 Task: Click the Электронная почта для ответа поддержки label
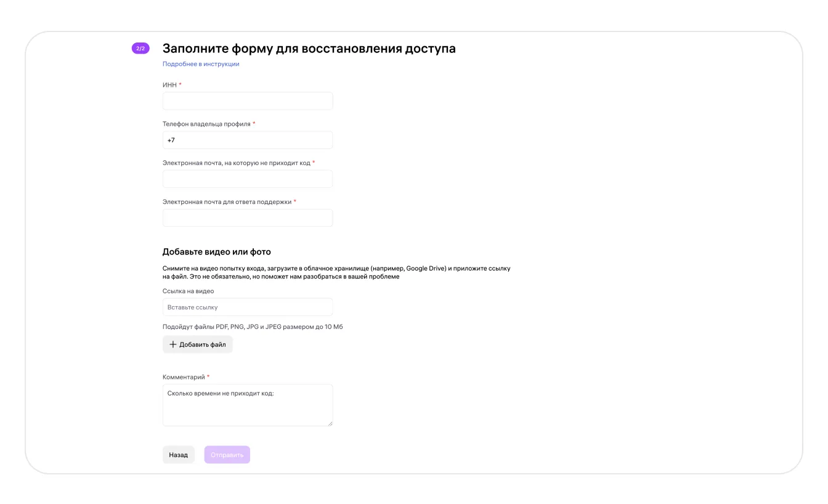tap(227, 201)
